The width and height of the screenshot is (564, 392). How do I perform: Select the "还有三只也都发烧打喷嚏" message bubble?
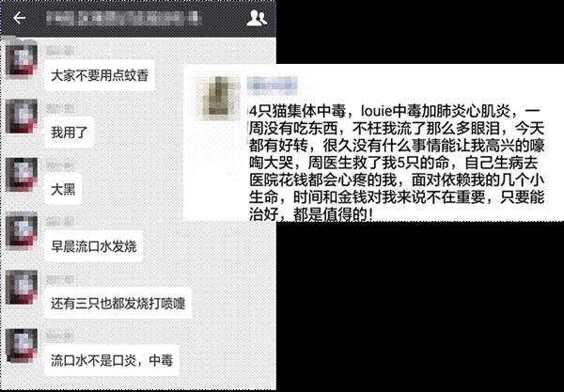tap(117, 304)
